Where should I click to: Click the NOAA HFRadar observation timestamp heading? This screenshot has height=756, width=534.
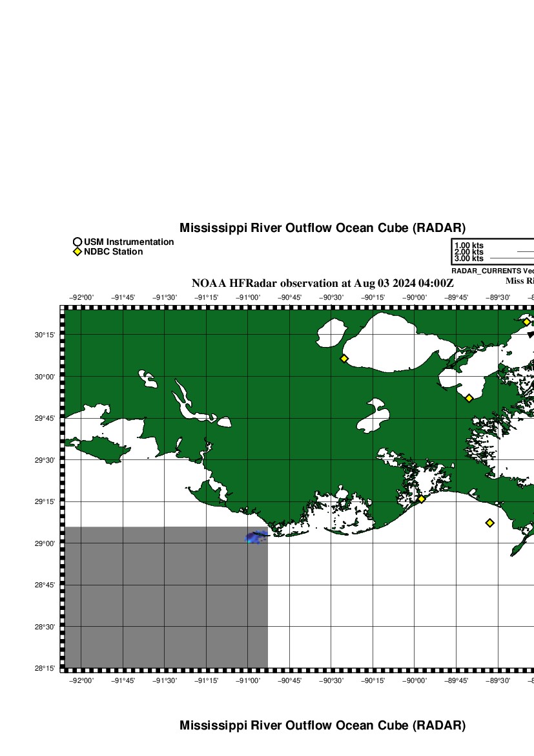[322, 284]
